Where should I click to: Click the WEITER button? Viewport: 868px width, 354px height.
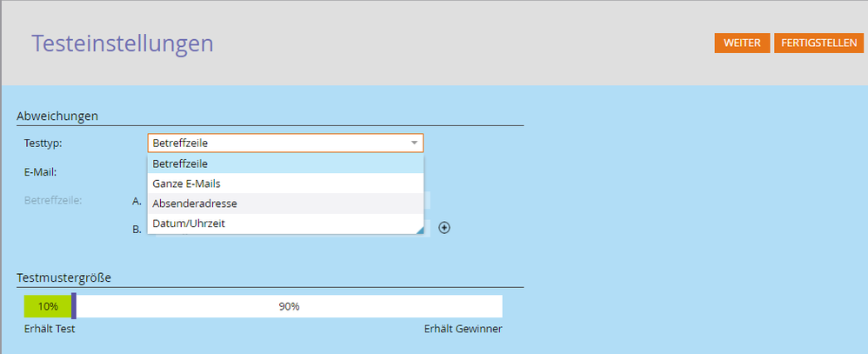(742, 43)
